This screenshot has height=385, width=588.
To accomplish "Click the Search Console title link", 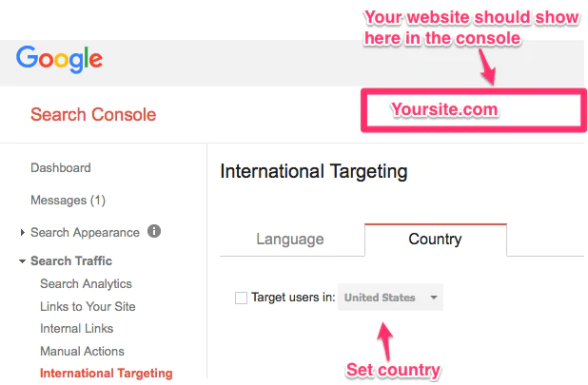I will [x=93, y=115].
